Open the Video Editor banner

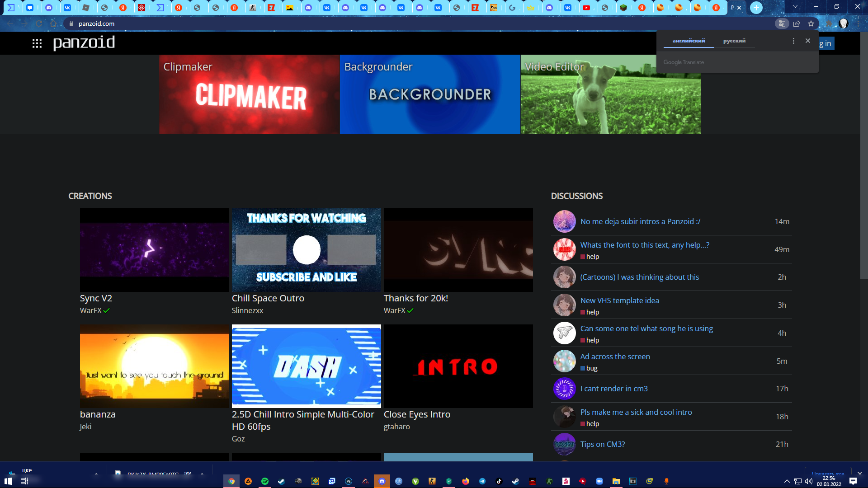tap(611, 94)
